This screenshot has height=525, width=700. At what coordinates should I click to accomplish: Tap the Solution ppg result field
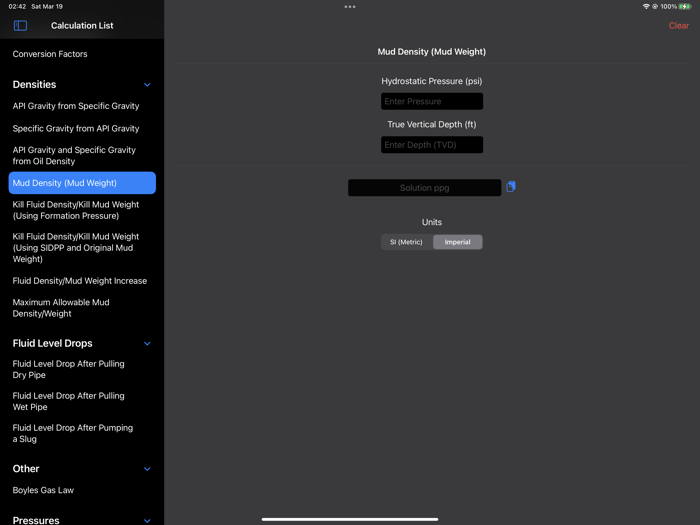click(425, 188)
